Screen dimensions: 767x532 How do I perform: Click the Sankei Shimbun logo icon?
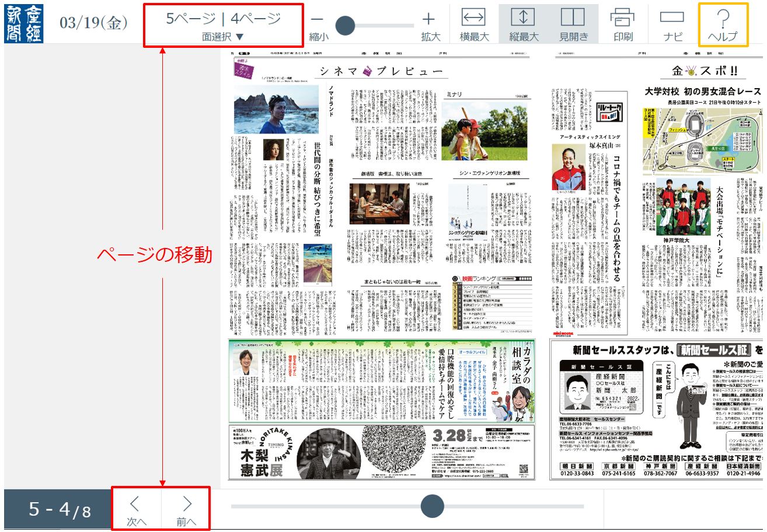pyautogui.click(x=19, y=24)
